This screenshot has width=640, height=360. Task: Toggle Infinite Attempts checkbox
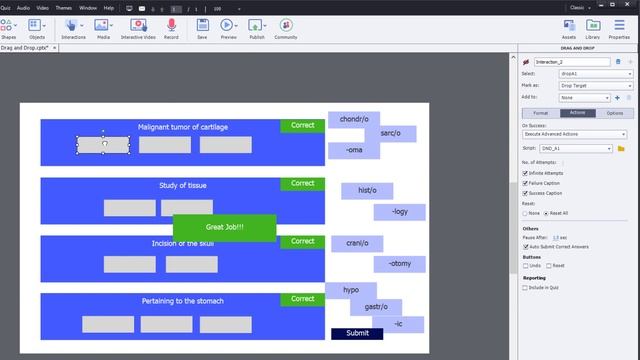pos(525,173)
